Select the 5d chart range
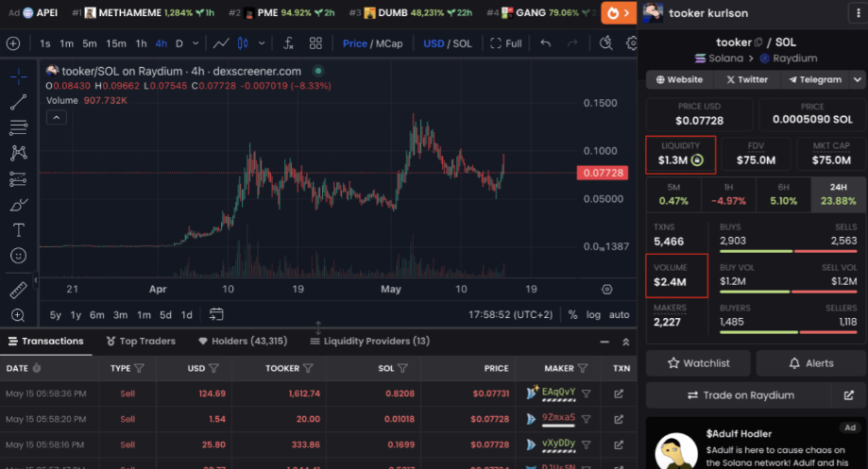The image size is (868, 469). [165, 314]
